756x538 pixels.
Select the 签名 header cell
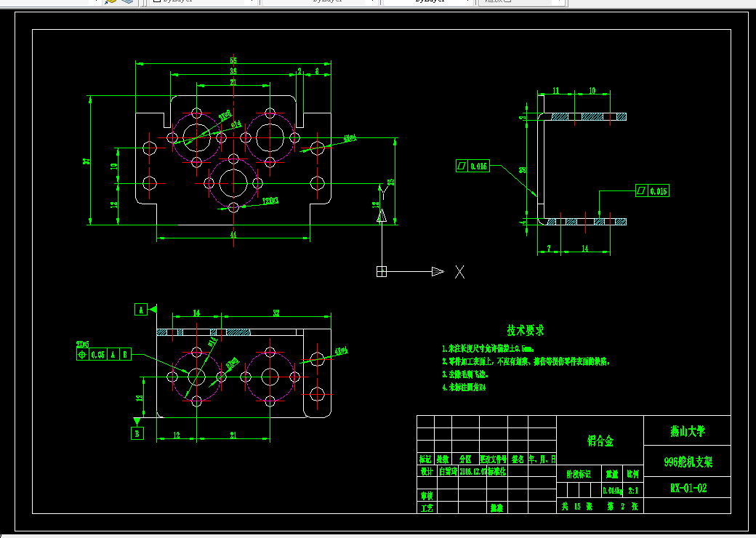(x=518, y=459)
